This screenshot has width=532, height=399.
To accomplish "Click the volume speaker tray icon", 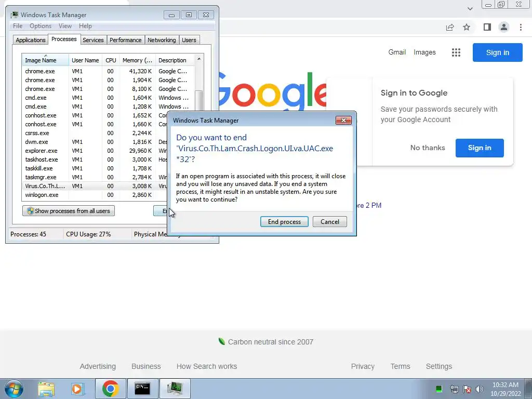I will pyautogui.click(x=480, y=389).
